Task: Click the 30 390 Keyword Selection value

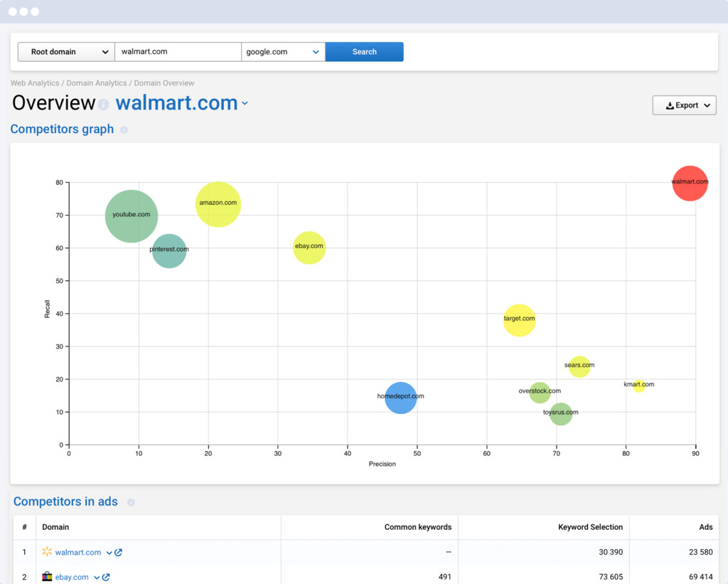Action: (611, 552)
